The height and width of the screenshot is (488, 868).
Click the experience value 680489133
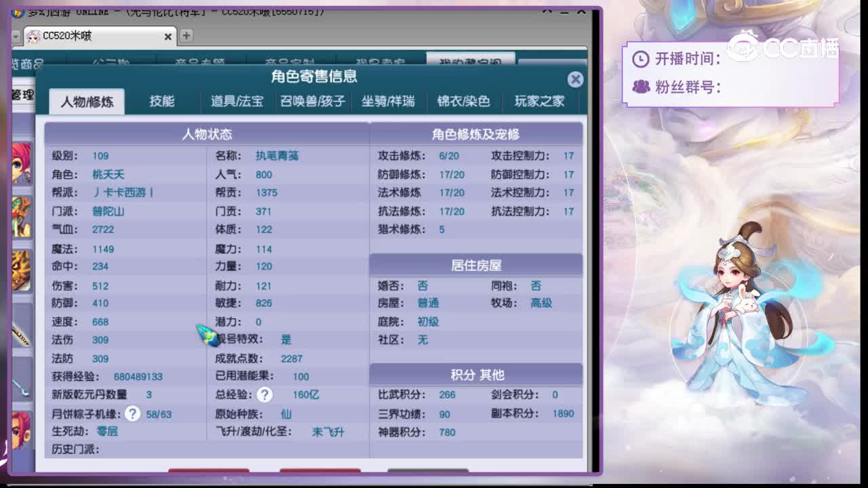coord(138,377)
